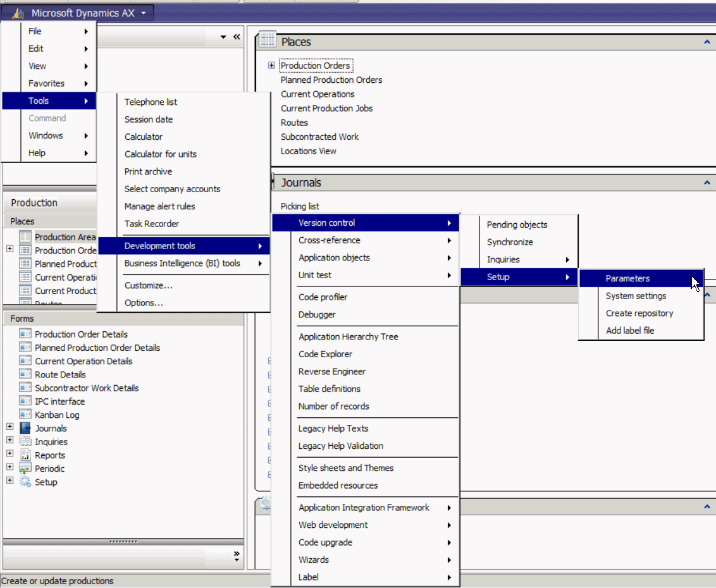Choose Options... in Tools menu

pos(184,303)
